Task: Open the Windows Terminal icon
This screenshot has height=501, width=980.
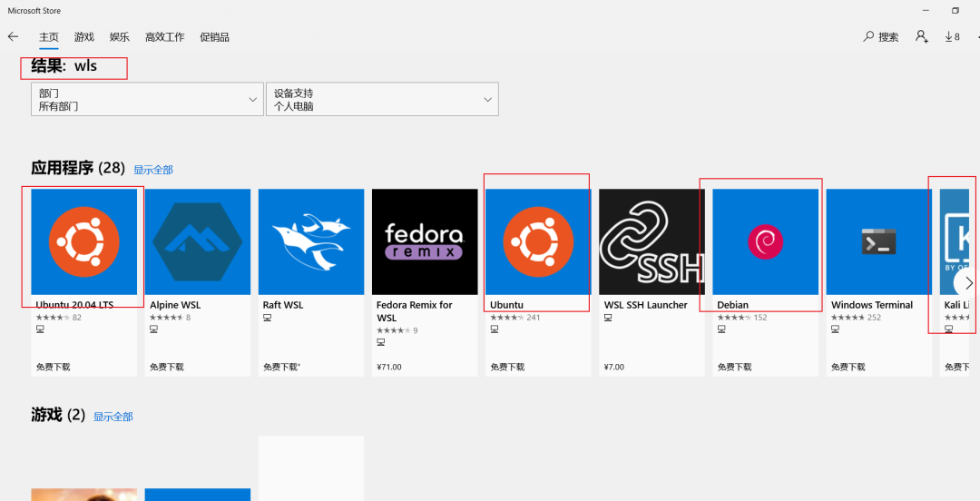Action: click(x=879, y=241)
